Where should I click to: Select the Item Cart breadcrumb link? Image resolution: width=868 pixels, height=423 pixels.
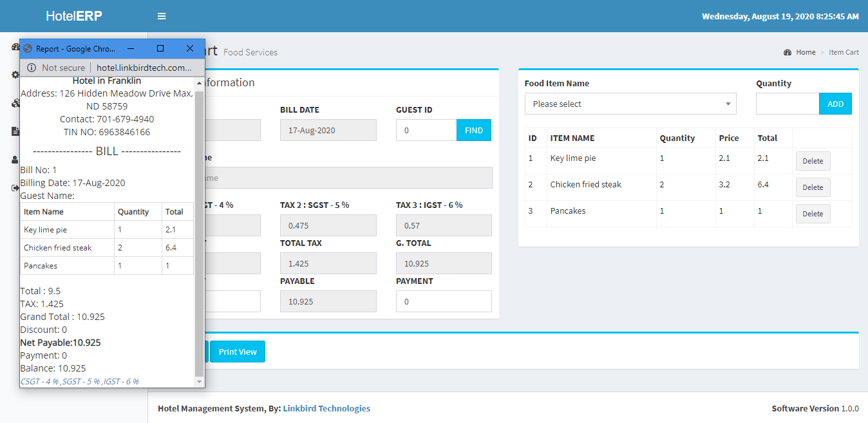coord(844,52)
